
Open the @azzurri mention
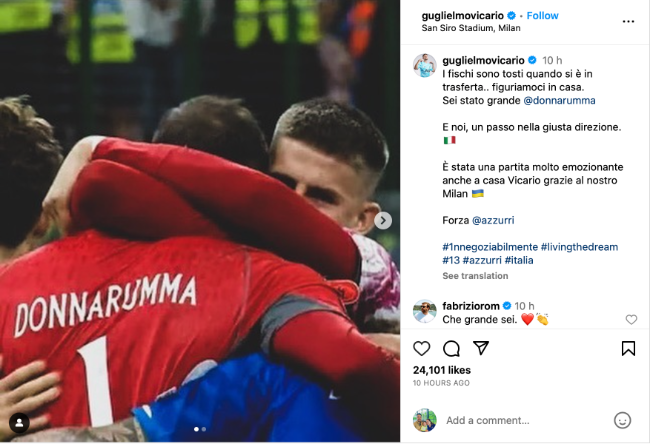[x=493, y=220]
